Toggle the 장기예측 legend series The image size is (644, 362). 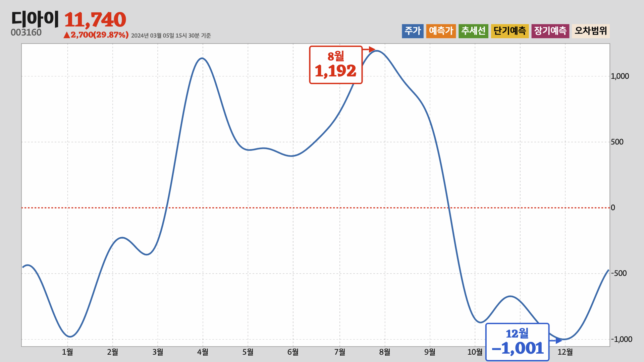pyautogui.click(x=550, y=31)
